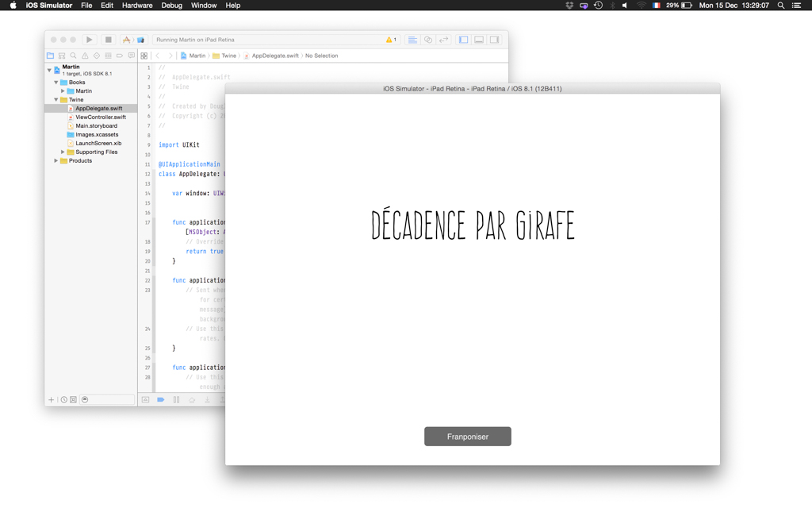Show the Issue navigator warning triangle
Screen dimensions: 812x508
point(85,56)
